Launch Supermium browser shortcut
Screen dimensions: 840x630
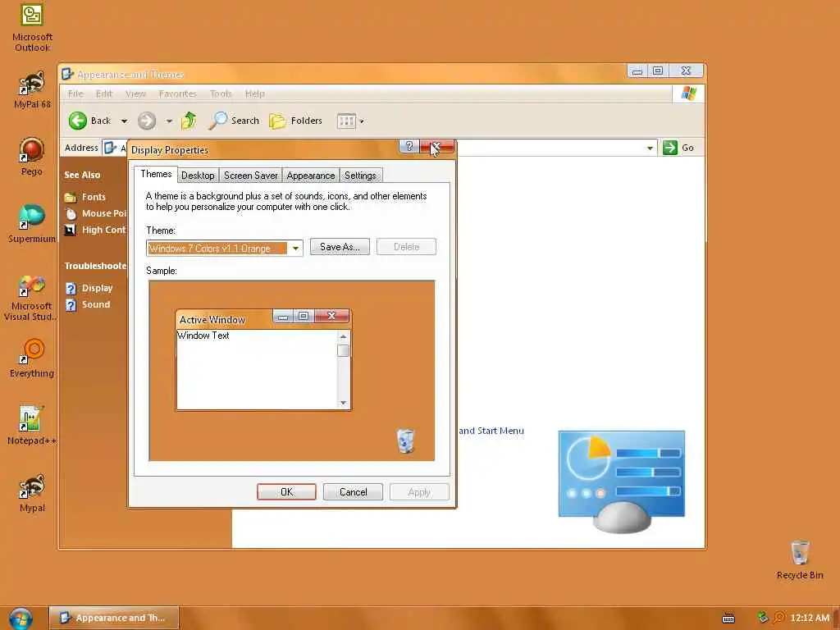(32, 223)
